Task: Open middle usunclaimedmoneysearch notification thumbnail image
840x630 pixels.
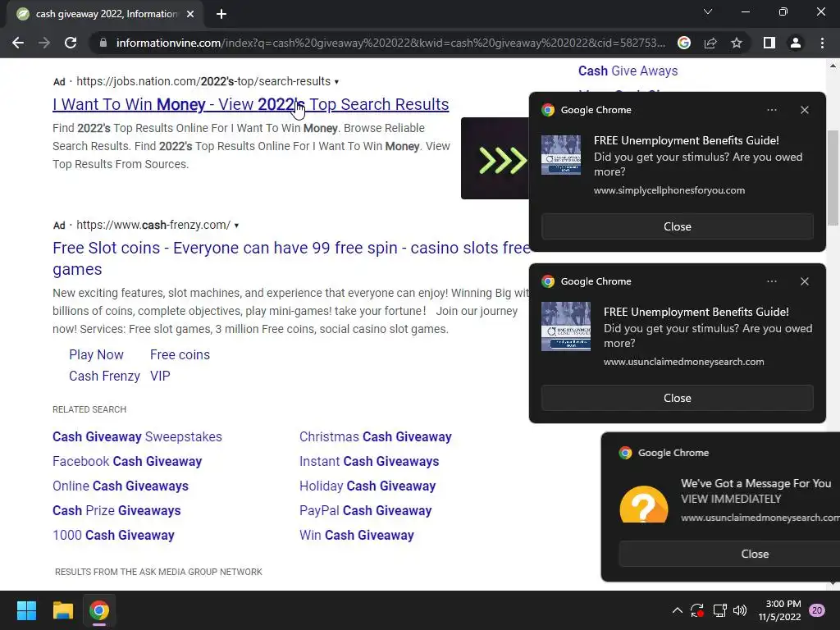Action: 566,326
